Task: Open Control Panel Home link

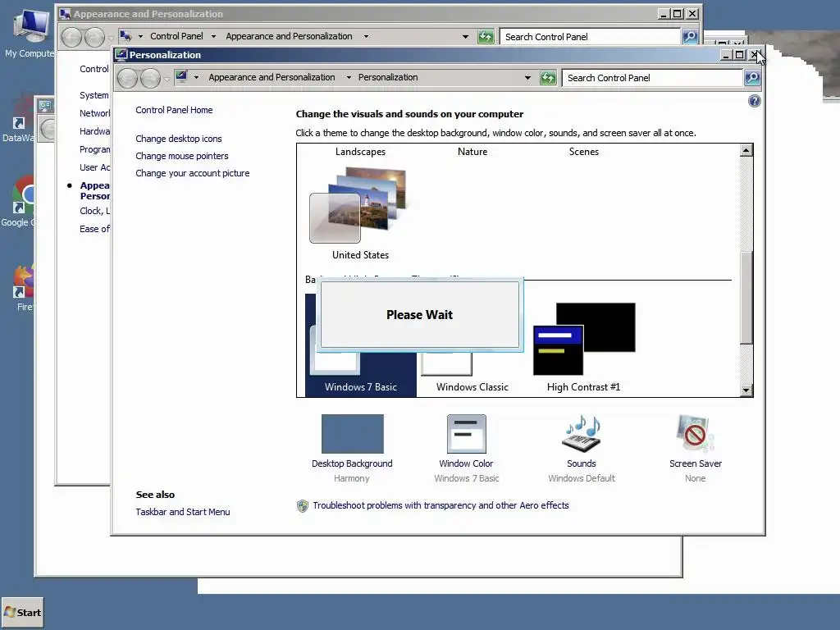Action: (x=174, y=110)
